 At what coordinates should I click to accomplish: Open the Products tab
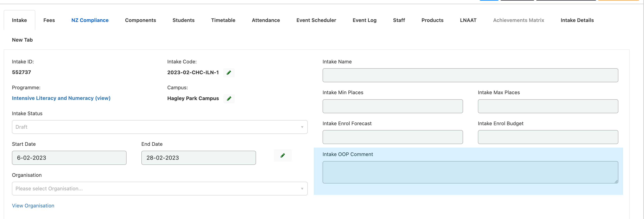pos(432,20)
